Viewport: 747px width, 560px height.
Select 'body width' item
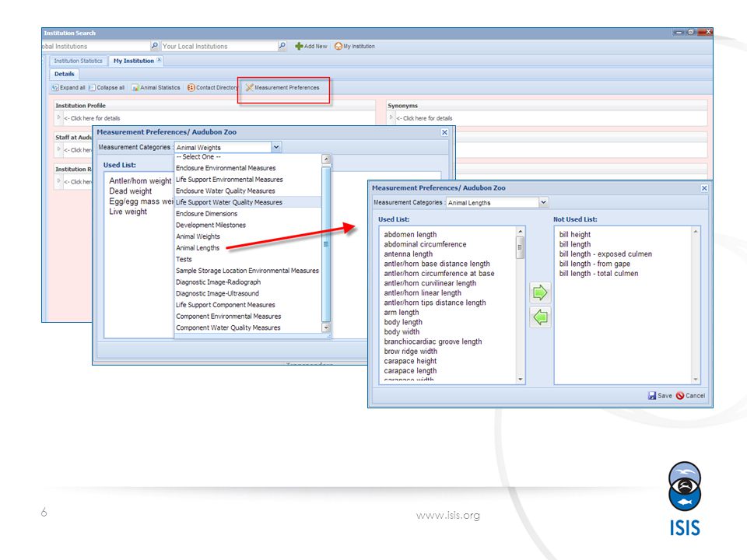tap(402, 332)
